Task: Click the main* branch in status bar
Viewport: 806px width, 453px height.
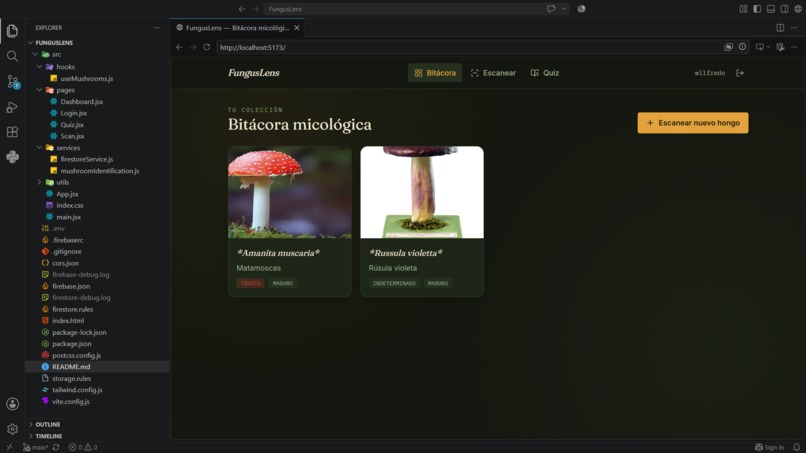Action: (x=35, y=447)
